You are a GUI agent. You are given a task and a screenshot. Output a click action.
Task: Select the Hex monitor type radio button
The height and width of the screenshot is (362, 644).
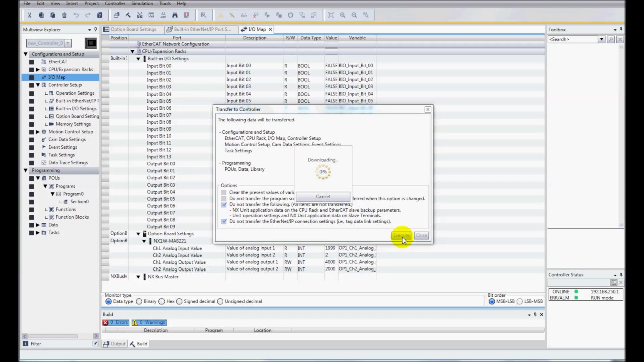[x=162, y=301]
